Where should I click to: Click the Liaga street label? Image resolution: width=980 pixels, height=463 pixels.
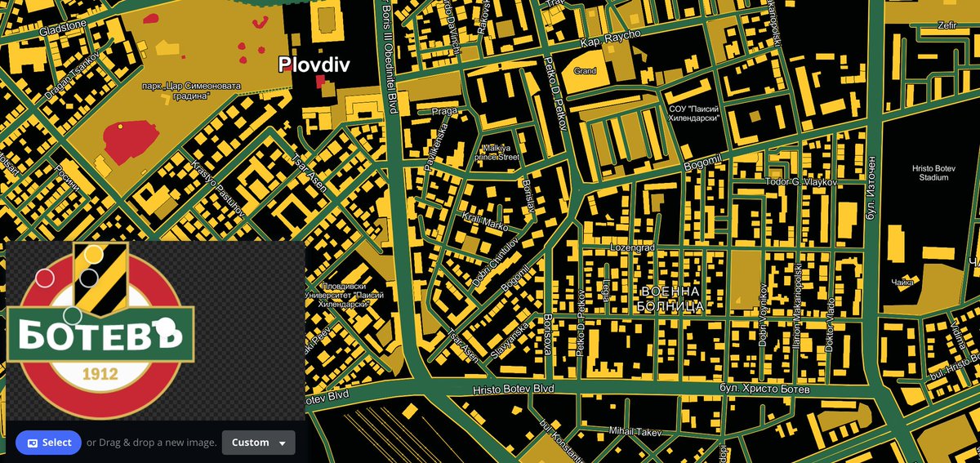coord(607,292)
